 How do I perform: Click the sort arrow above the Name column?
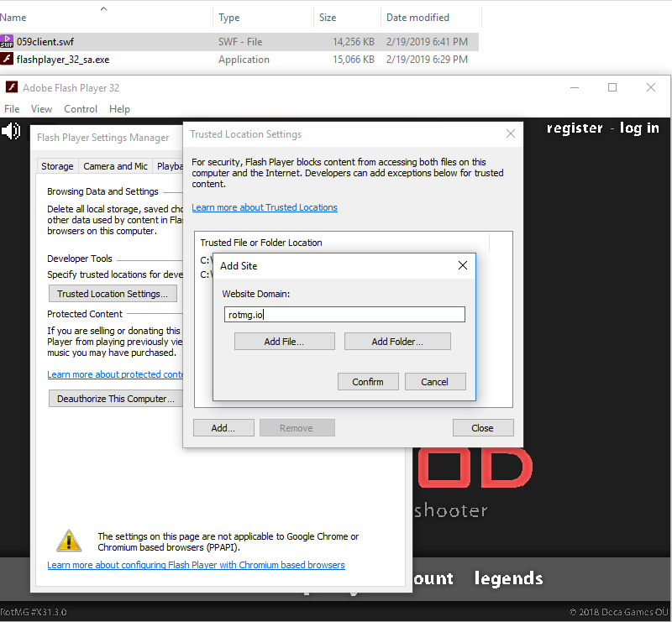[103, 8]
